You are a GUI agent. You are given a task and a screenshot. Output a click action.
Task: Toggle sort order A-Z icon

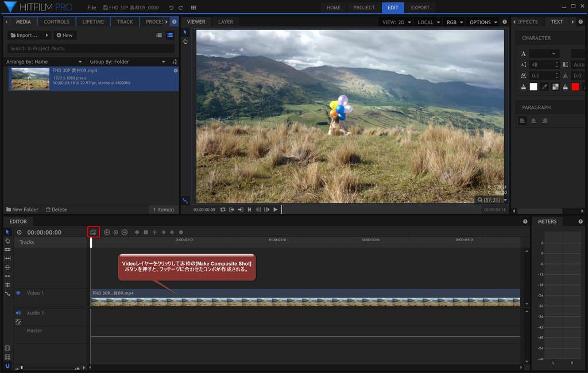point(175,61)
